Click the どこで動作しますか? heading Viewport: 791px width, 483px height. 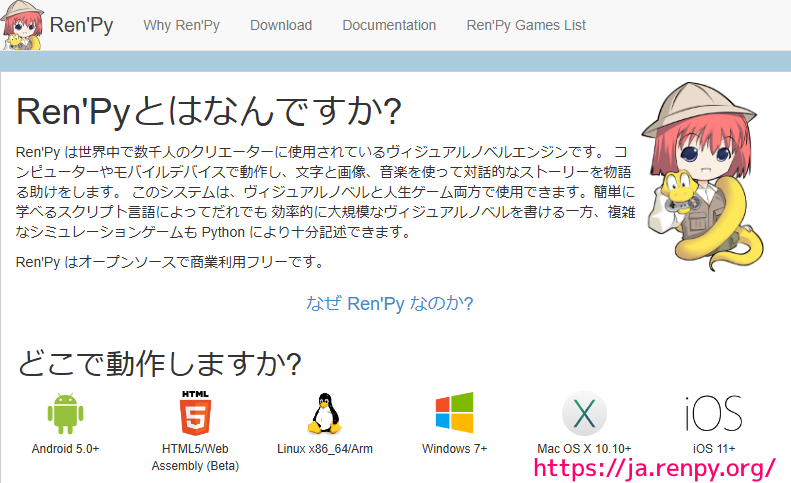click(x=159, y=363)
